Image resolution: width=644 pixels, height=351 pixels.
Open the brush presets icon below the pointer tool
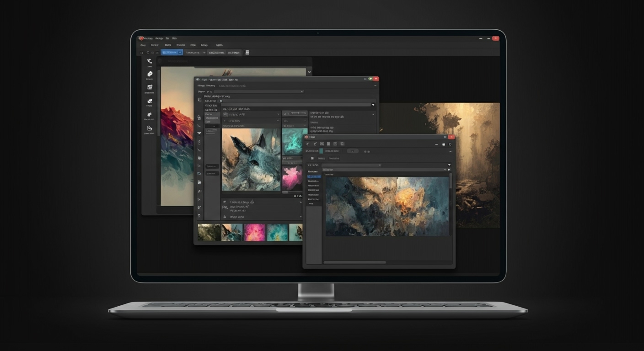[x=150, y=74]
